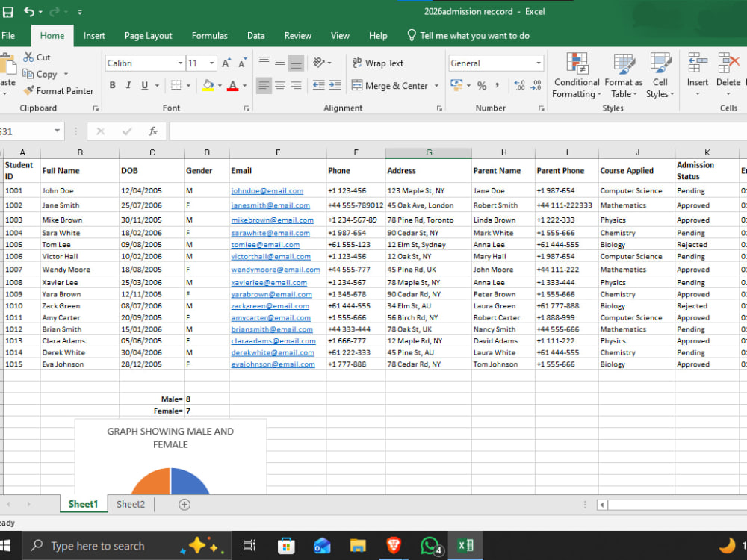Click the Increase Indent icon
Image resolution: width=747 pixels, height=560 pixels.
pyautogui.click(x=335, y=85)
